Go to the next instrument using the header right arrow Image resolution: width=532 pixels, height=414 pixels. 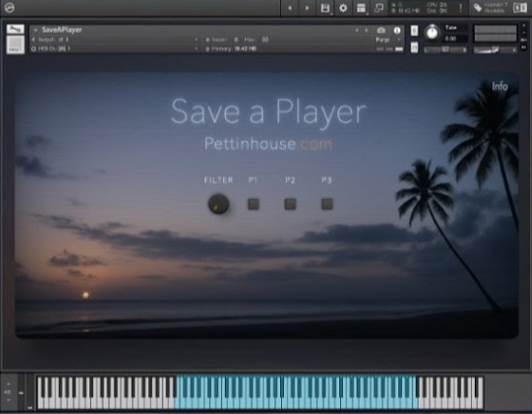[307, 8]
